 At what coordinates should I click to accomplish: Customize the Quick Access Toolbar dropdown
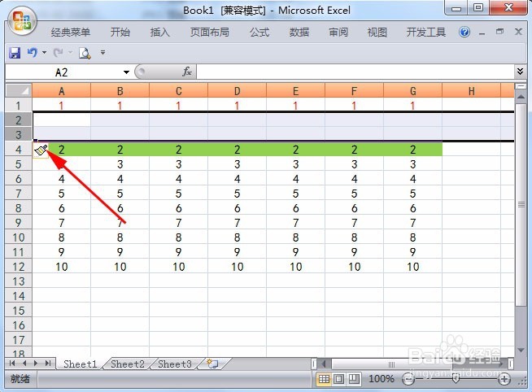[102, 53]
